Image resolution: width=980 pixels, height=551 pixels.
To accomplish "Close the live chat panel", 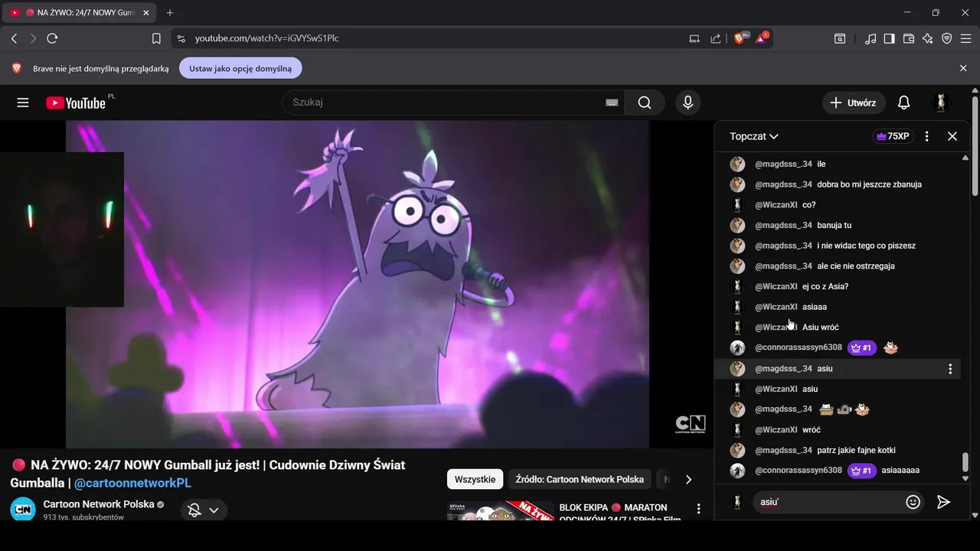I will coord(952,136).
